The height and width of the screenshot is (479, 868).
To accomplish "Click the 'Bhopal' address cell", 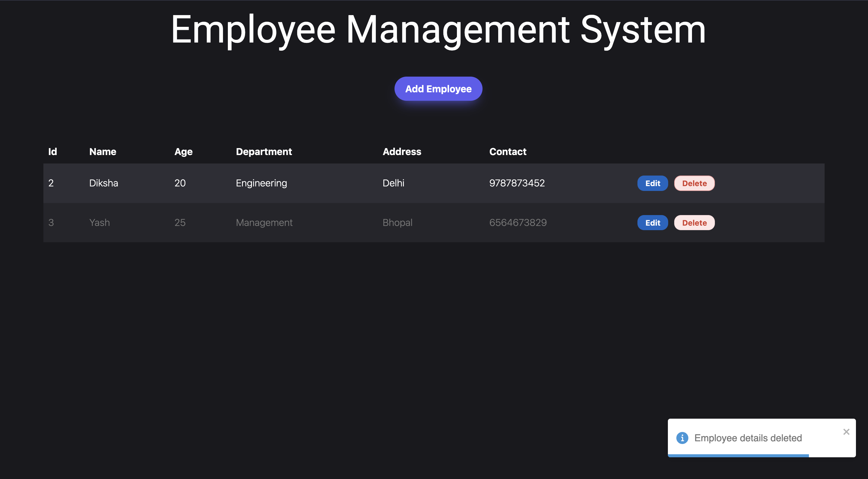I will pos(397,222).
